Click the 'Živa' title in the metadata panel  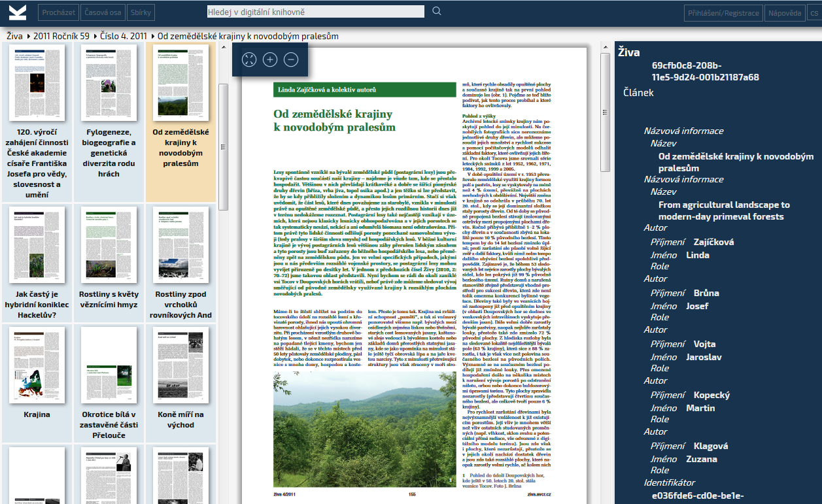[629, 52]
